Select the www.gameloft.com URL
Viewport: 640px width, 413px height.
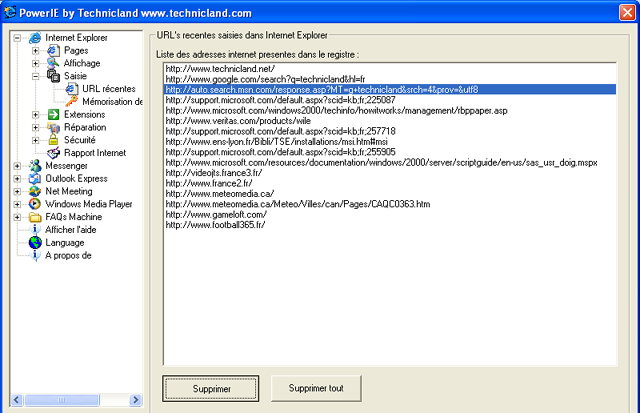pyautogui.click(x=390, y=214)
